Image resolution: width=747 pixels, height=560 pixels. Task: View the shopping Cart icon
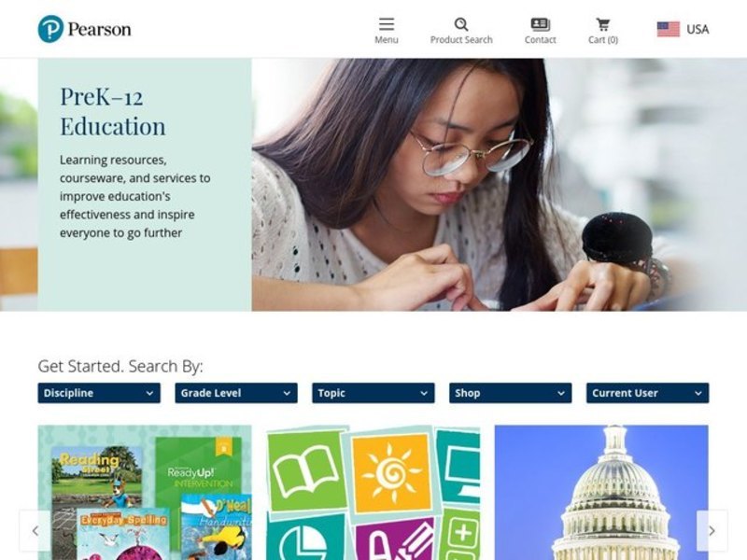(x=603, y=24)
